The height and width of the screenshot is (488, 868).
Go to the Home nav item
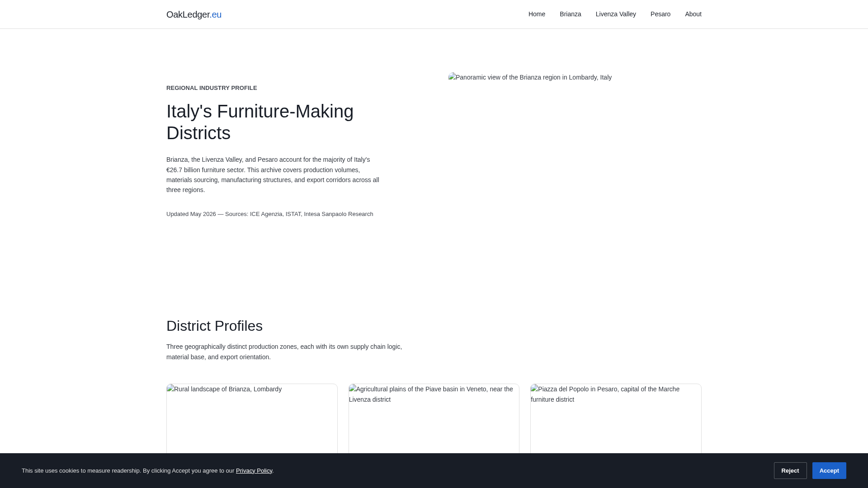537,14
